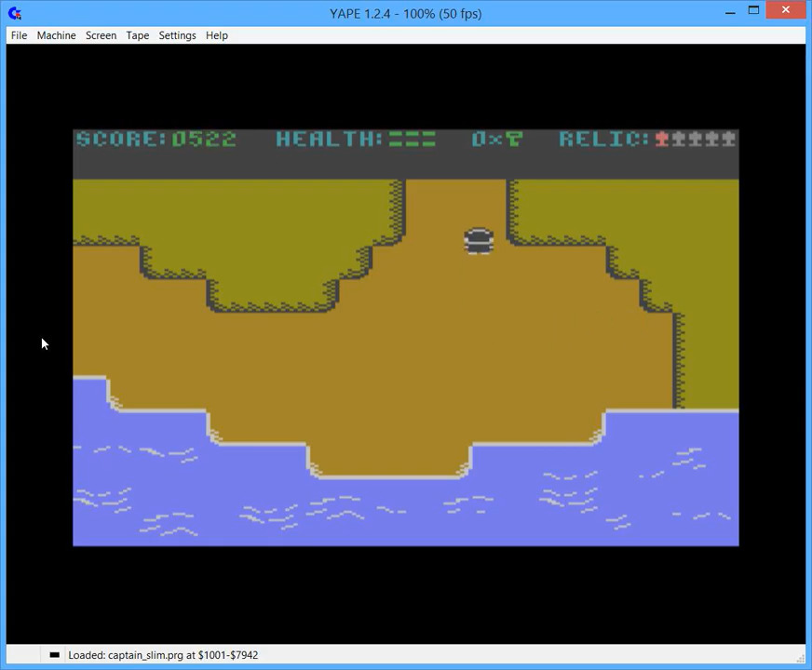Open the Help menu
The image size is (812, 670).
click(216, 35)
